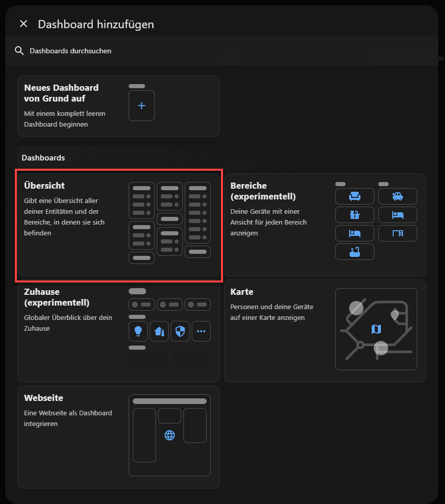Screen dimensions: 445x504
Task: Select Neues Dashboard von Grund auf
Action: pyautogui.click(x=62, y=93)
